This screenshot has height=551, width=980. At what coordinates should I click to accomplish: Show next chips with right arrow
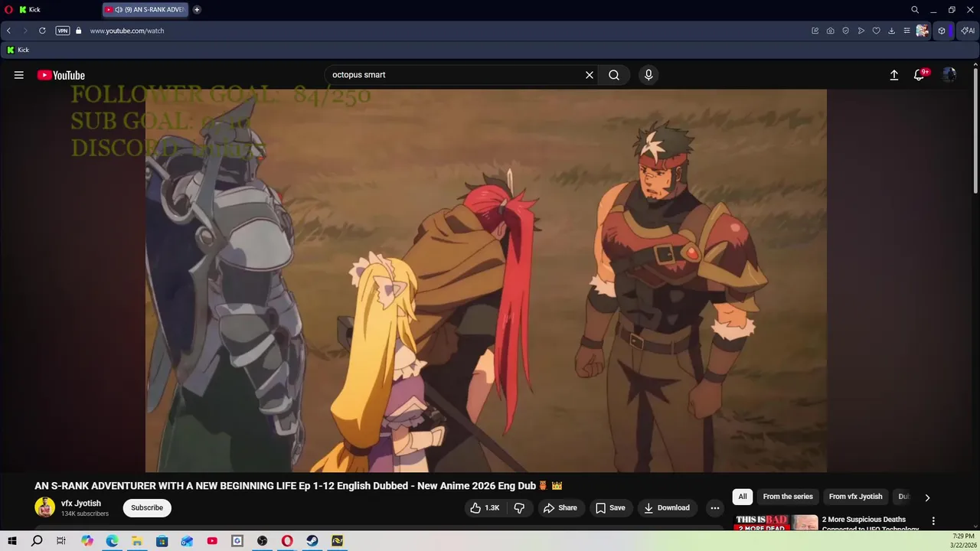[x=927, y=497]
